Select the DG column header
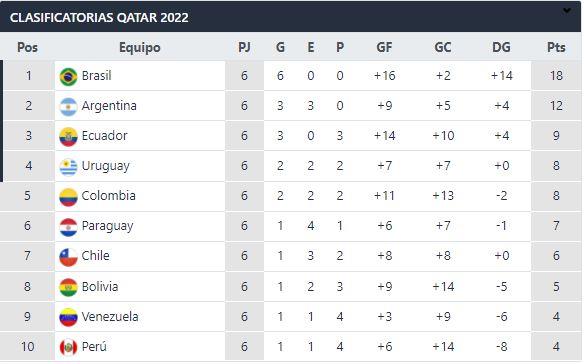The image size is (584, 364). (x=501, y=47)
